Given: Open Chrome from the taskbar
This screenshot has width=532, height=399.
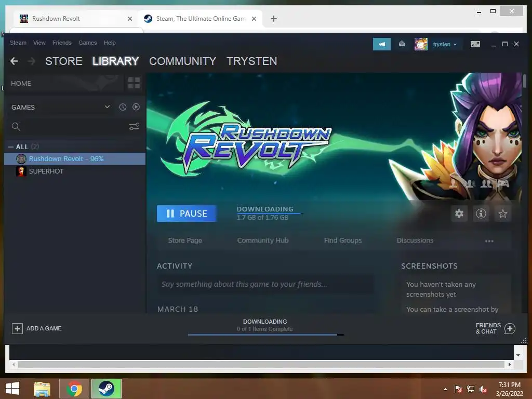Looking at the screenshot, I should pos(74,389).
